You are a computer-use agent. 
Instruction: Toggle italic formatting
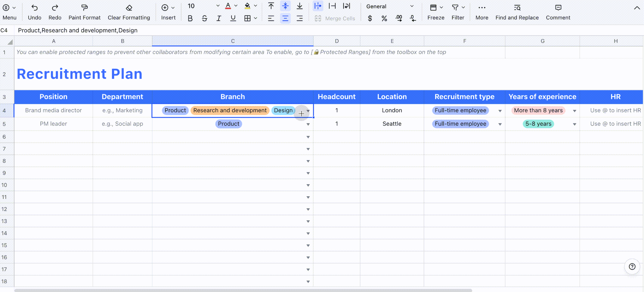[219, 18]
